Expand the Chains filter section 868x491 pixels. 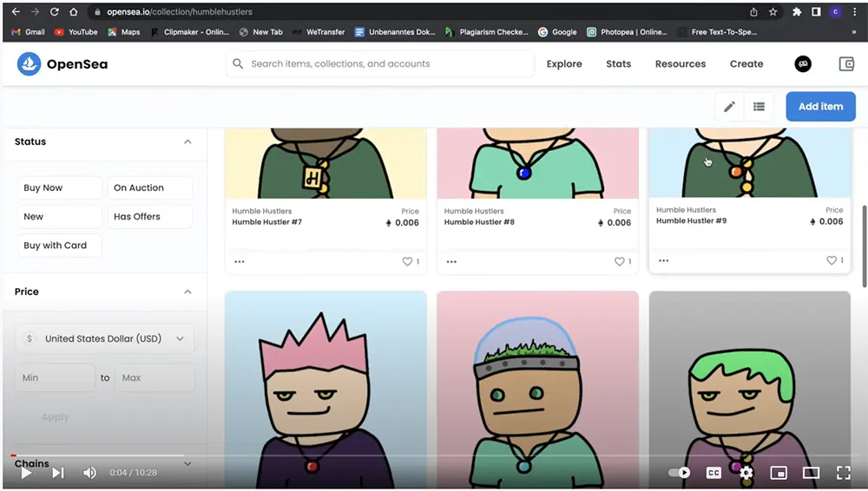pos(187,464)
